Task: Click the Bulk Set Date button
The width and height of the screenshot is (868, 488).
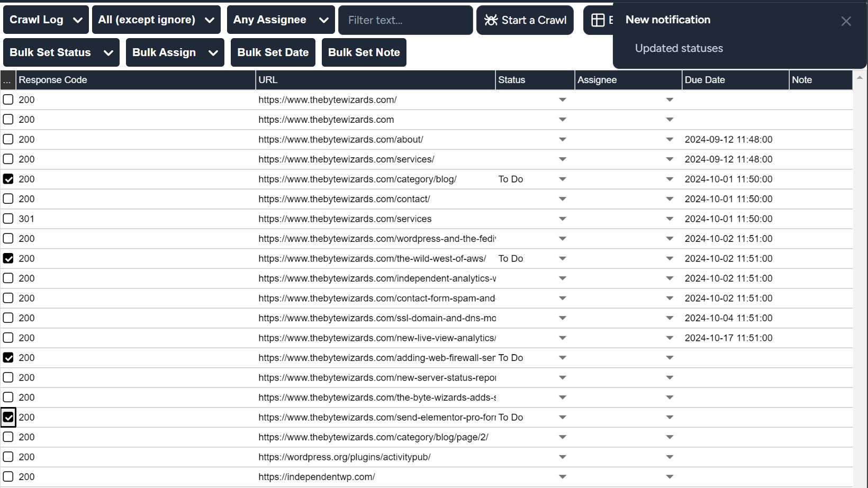Action: 273,52
